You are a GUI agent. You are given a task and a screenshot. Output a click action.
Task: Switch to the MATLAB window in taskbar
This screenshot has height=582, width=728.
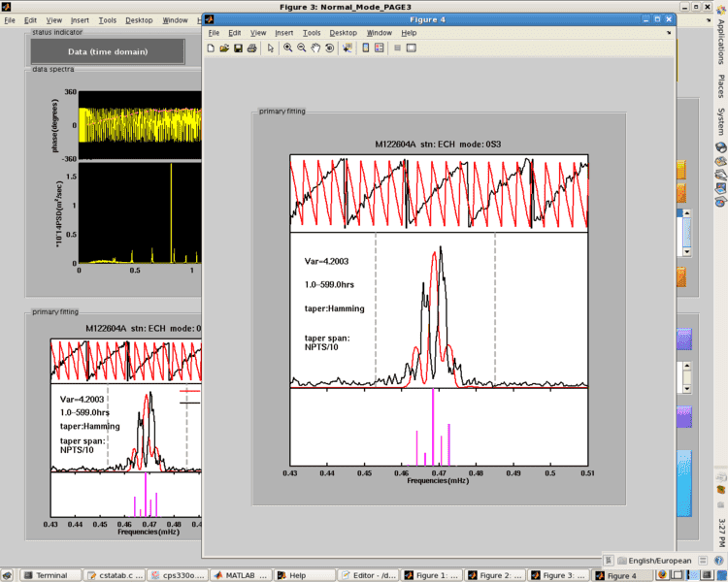pos(240,575)
